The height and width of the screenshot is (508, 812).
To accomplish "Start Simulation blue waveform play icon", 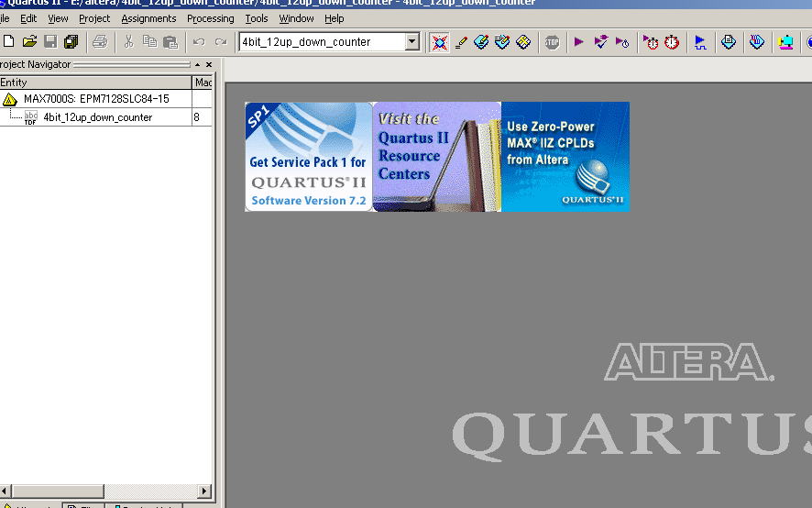I will 700,42.
